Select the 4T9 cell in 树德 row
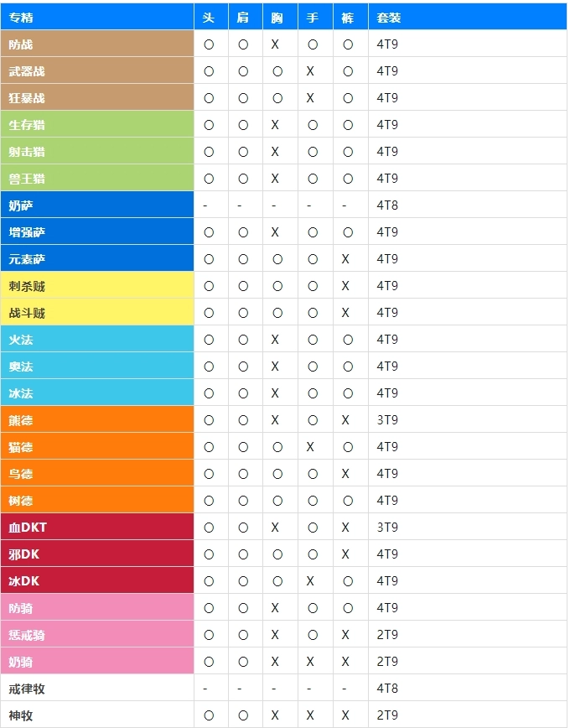This screenshot has width=570, height=728. pos(387,501)
